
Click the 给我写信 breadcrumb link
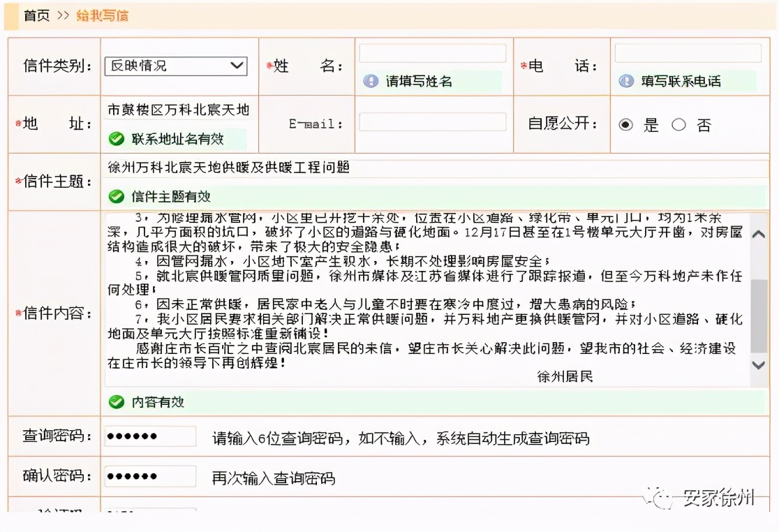click(102, 15)
